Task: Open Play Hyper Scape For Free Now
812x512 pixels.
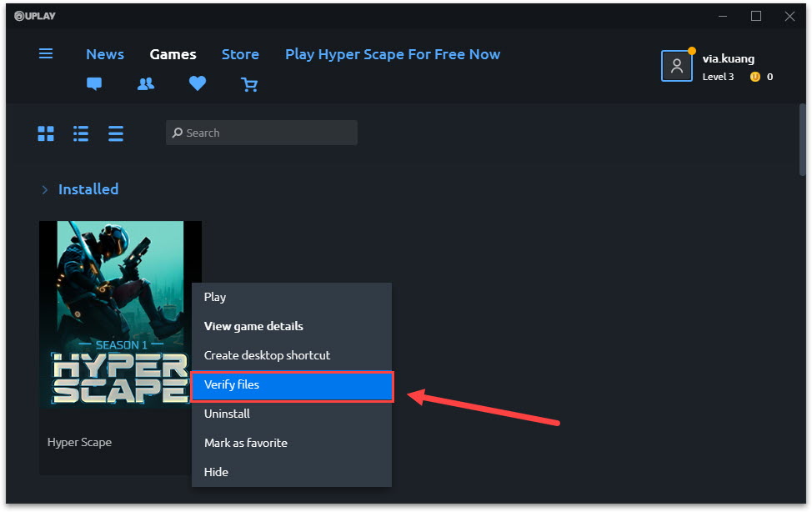Action: tap(392, 54)
